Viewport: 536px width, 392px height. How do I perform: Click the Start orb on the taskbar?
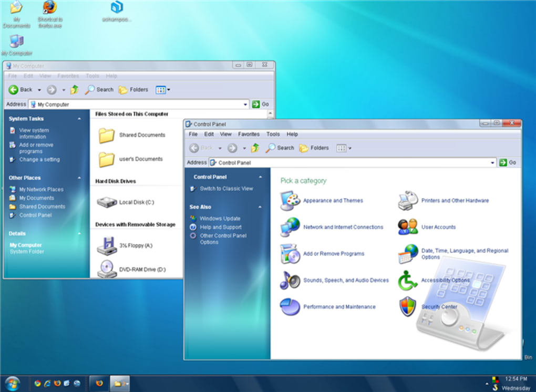click(x=12, y=384)
